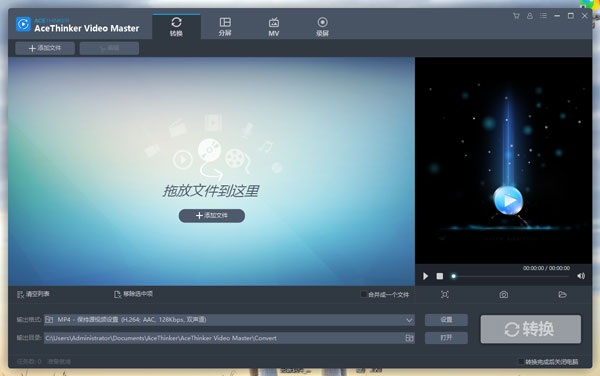Click the 打开 open folder button
This screenshot has width=600, height=376.
446,338
